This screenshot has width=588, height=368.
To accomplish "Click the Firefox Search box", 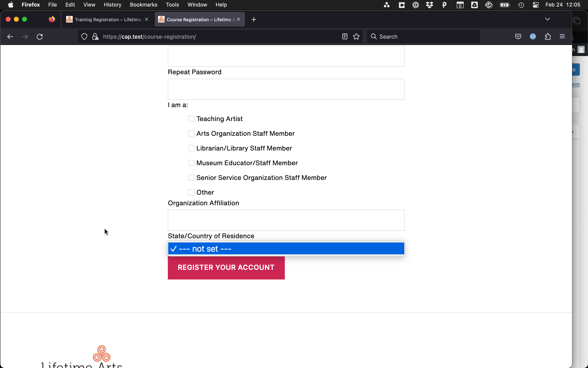I will 423,37.
